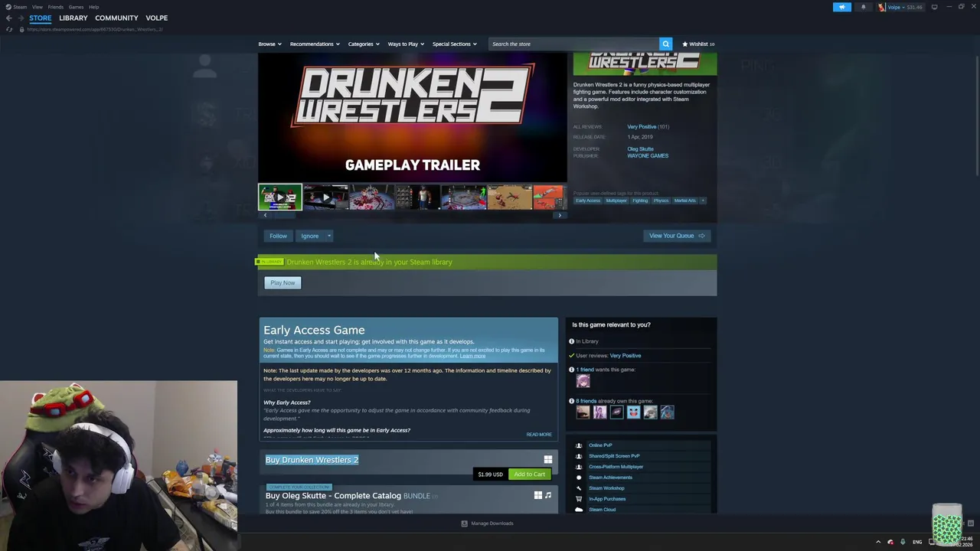The width and height of the screenshot is (980, 551).
Task: Show hidden system tray icons
Action: coord(878,542)
